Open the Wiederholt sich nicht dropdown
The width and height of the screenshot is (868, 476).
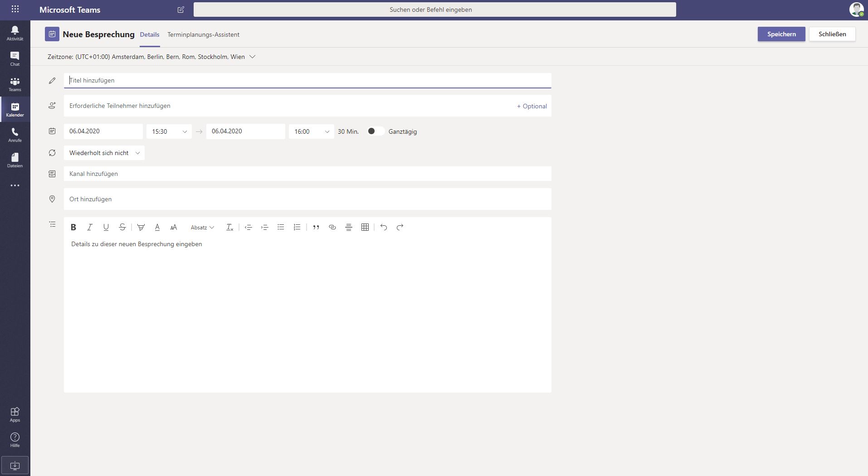(104, 153)
